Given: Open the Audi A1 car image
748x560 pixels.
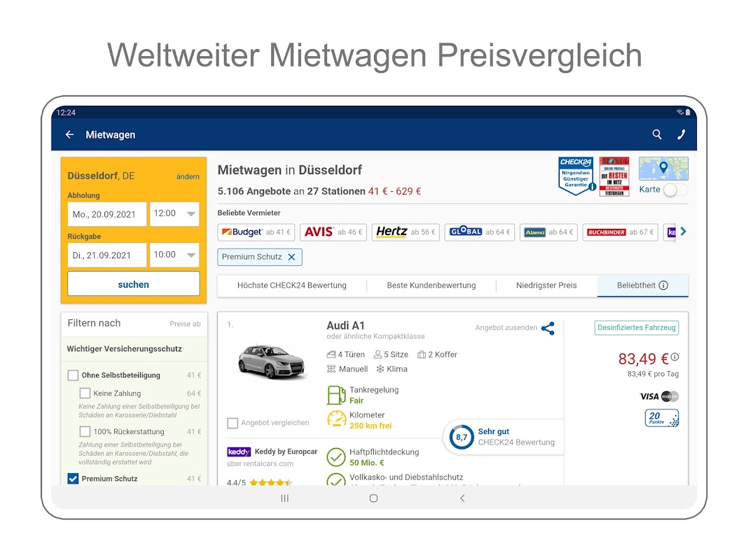Looking at the screenshot, I should [271, 362].
